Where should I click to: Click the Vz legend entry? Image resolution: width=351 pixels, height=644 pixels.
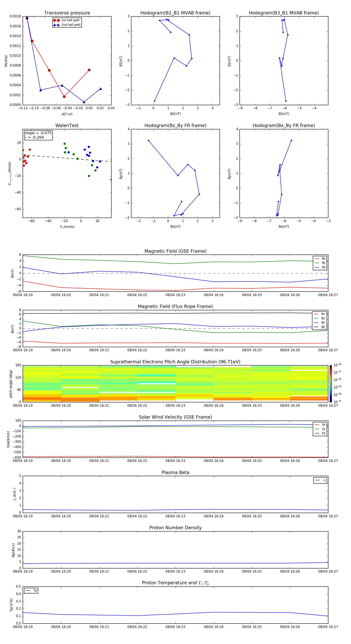pyautogui.click(x=320, y=433)
